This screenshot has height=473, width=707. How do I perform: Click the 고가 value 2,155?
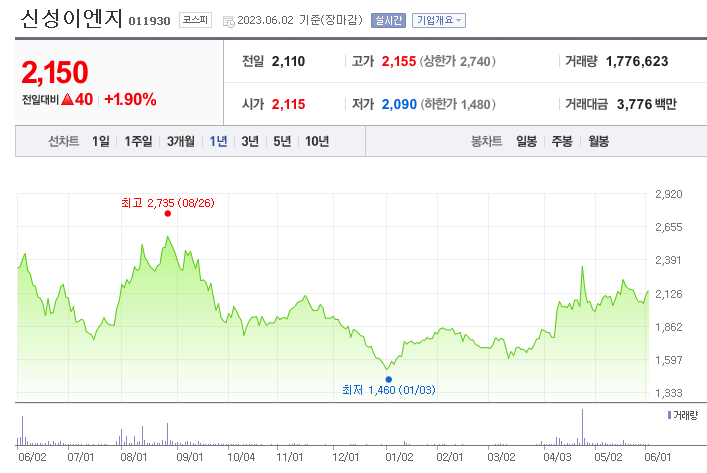399,61
